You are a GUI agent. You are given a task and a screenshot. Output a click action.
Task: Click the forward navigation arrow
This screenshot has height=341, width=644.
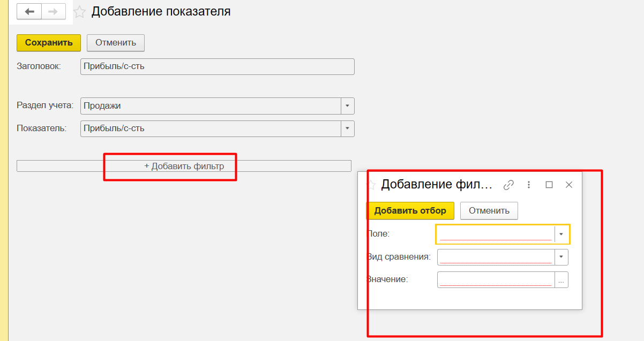click(53, 11)
